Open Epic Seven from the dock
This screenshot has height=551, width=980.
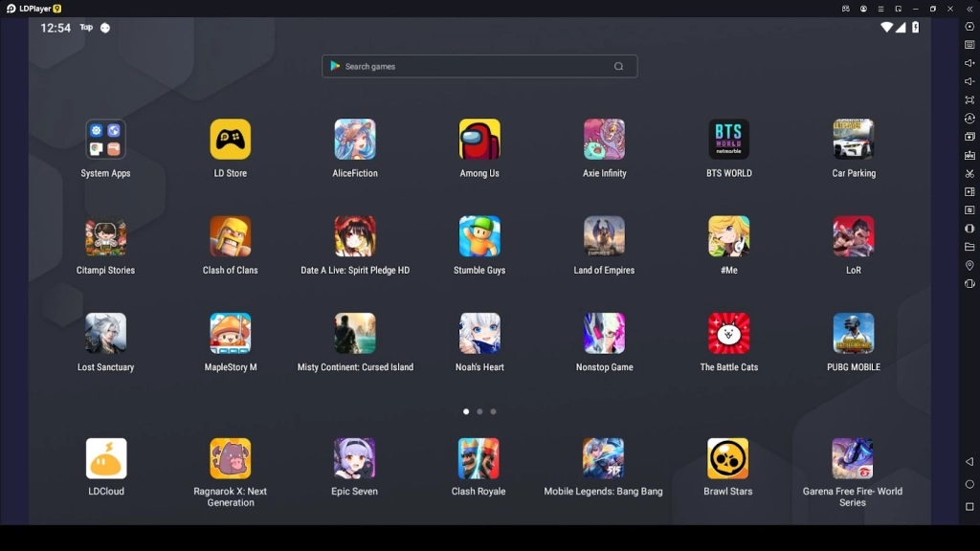tap(354, 458)
